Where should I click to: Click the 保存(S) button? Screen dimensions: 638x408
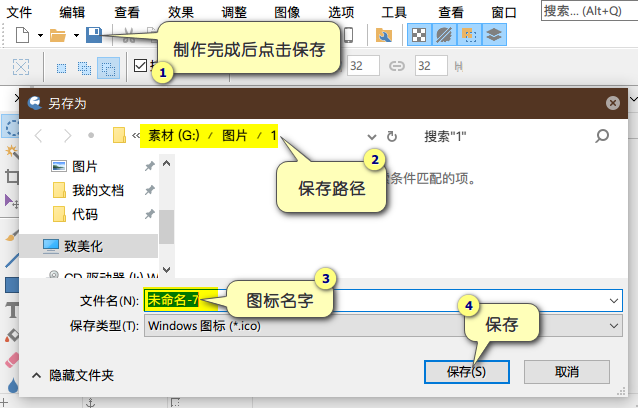click(x=467, y=371)
